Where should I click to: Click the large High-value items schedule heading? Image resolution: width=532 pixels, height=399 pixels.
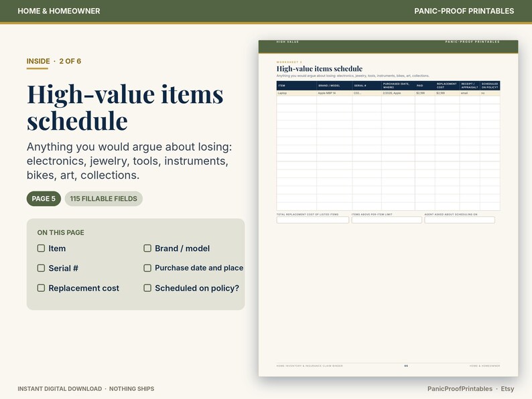point(125,107)
